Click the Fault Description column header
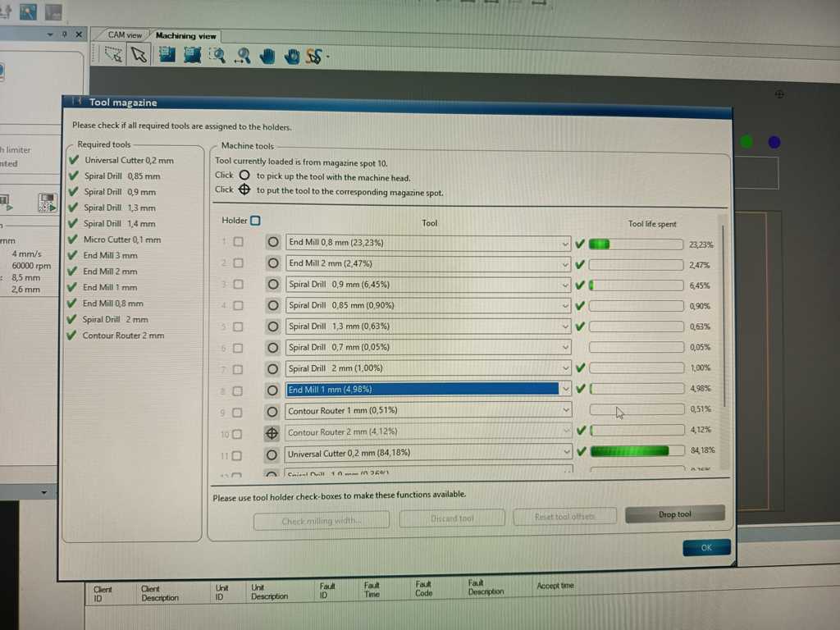840x630 pixels. pos(486,587)
